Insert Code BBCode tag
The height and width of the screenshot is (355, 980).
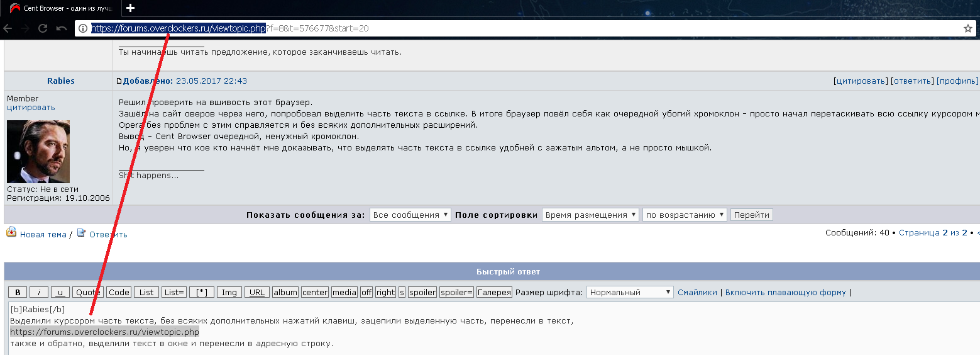(119, 292)
